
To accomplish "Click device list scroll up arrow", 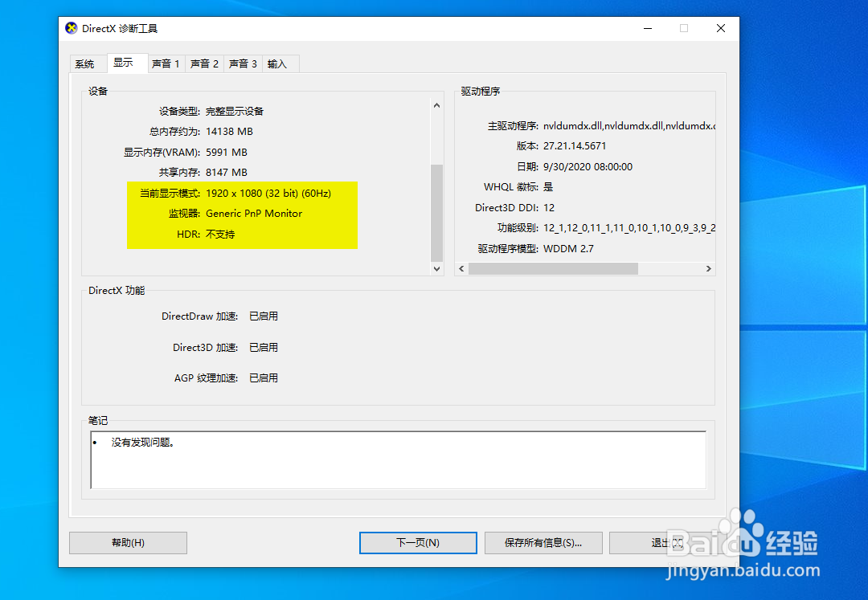I will coord(436,105).
